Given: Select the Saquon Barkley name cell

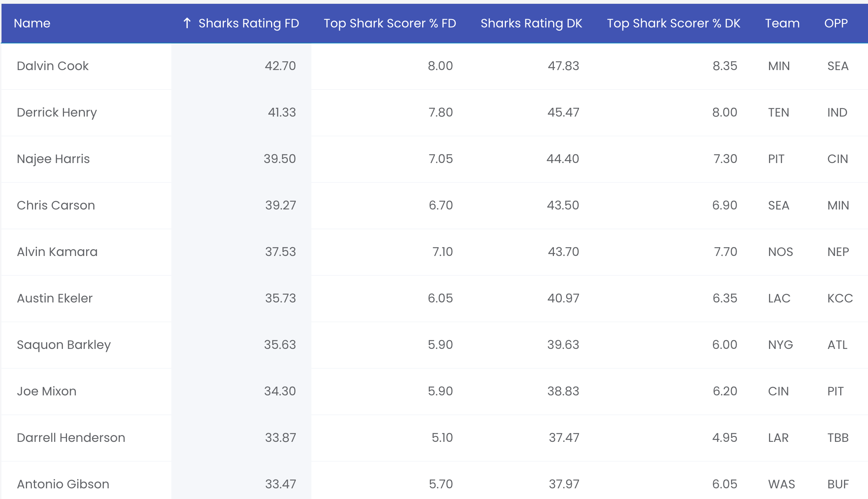Looking at the screenshot, I should click(x=64, y=345).
